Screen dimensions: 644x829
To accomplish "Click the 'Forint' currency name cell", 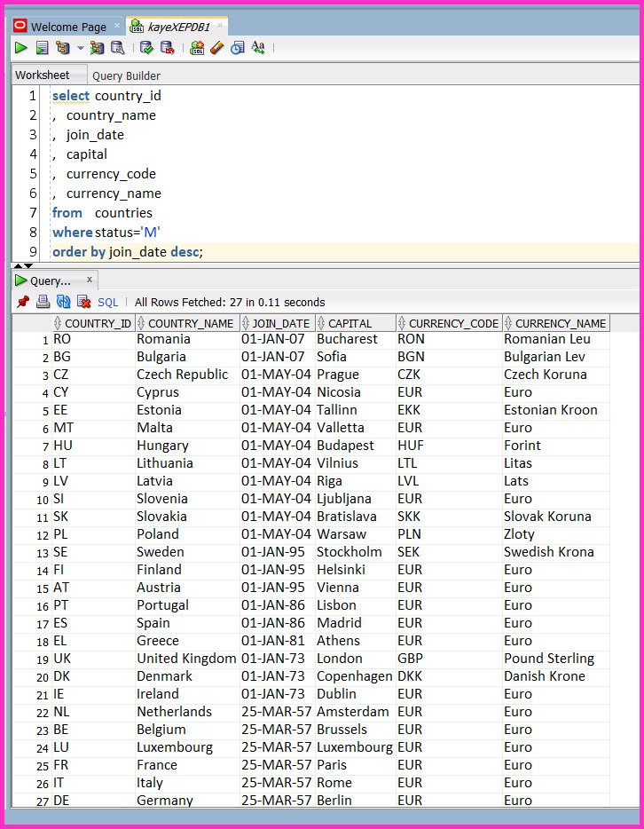I will [x=556, y=446].
